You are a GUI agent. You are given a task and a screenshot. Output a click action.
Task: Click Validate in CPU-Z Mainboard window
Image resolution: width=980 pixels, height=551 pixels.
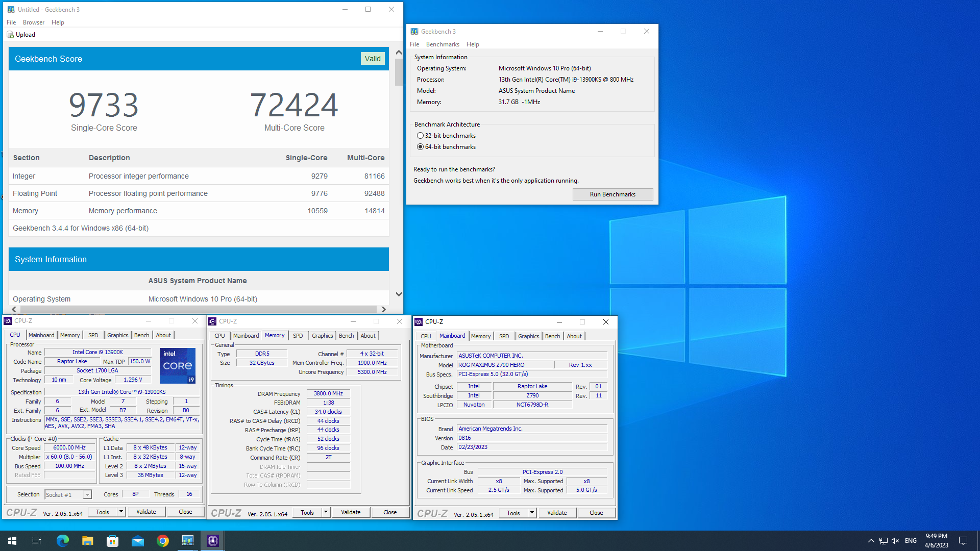557,513
